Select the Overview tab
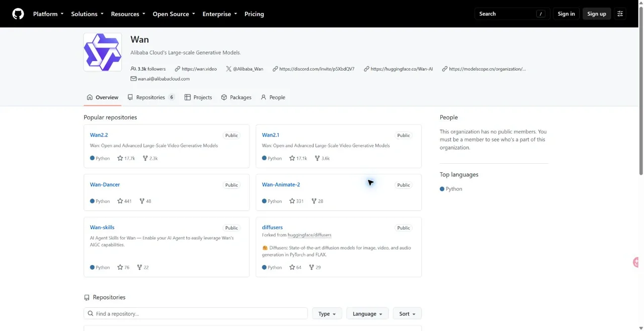Screen dimensions: 644x331 click(x=103, y=97)
